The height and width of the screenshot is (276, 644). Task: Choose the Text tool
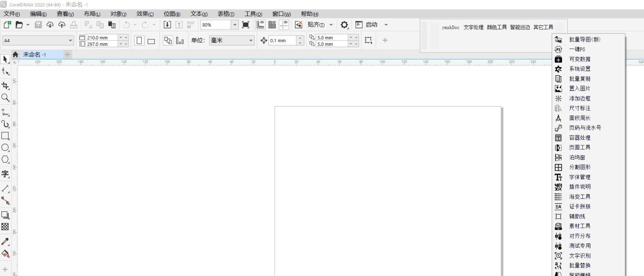(6, 174)
